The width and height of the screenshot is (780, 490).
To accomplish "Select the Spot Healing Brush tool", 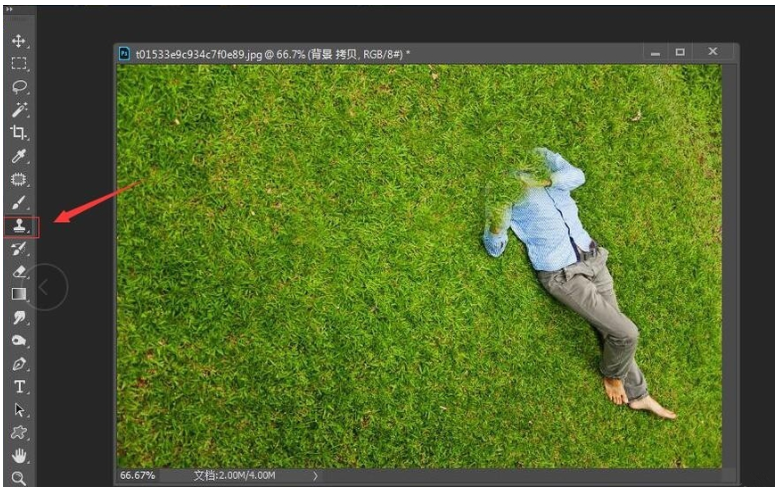I will (19, 179).
